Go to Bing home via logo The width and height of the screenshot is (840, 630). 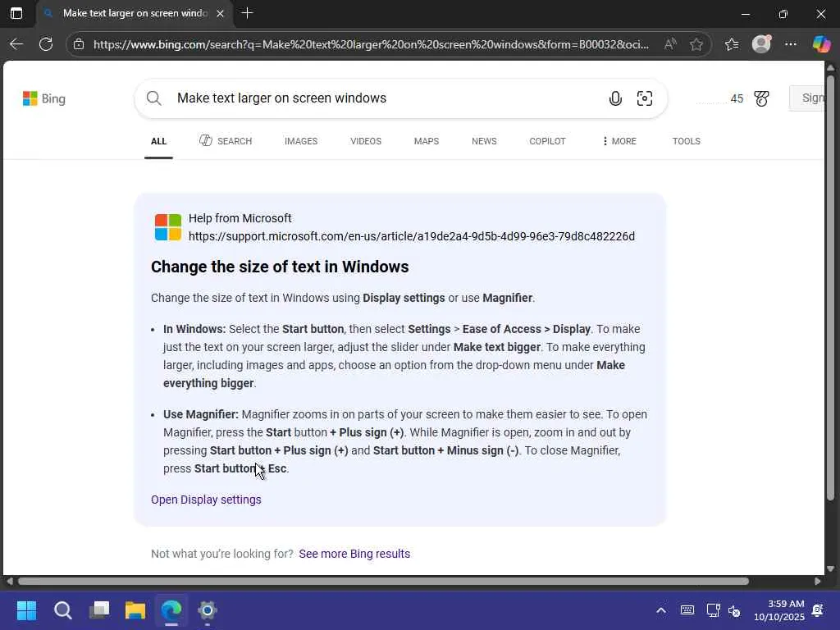click(44, 98)
